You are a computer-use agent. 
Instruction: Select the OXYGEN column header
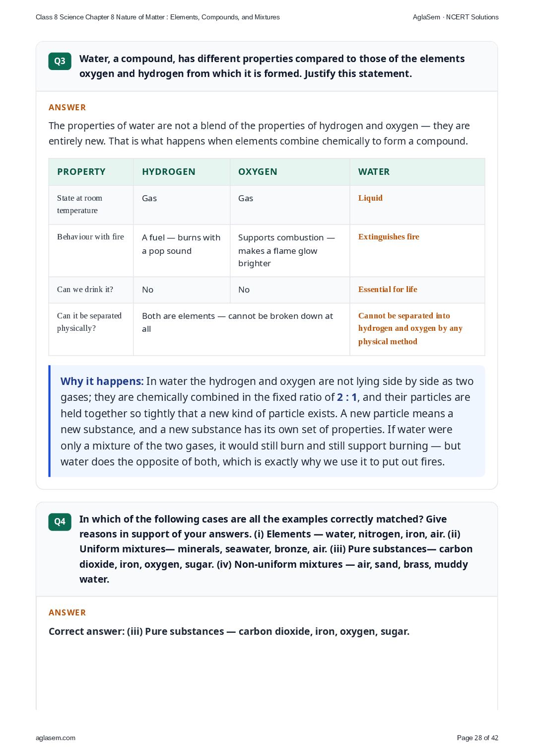(x=258, y=172)
